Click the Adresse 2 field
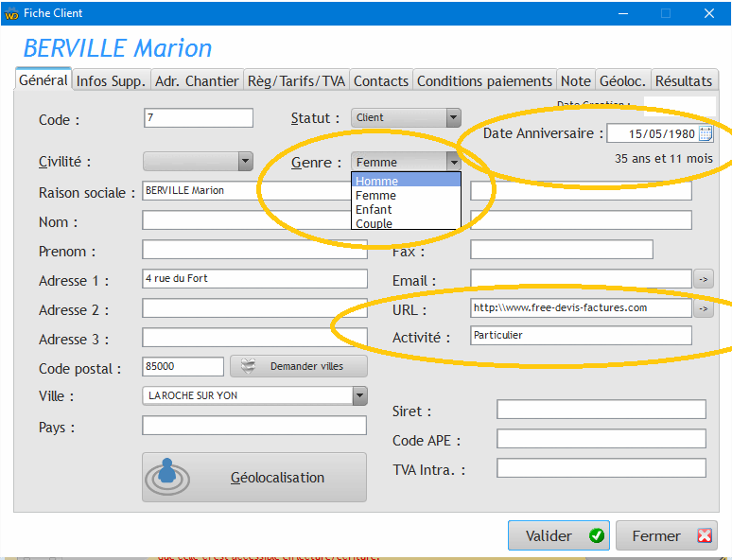Viewport: 732px width, 560px height. tap(255, 308)
